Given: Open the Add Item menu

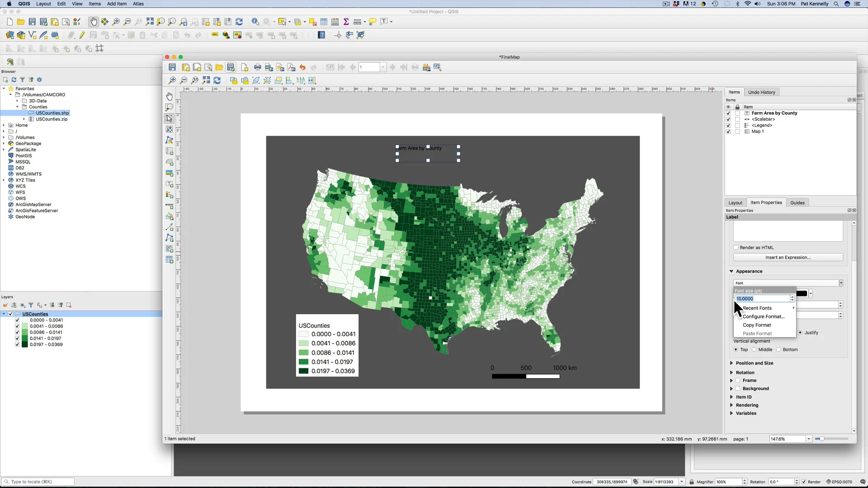Looking at the screenshot, I should pos(117,4).
